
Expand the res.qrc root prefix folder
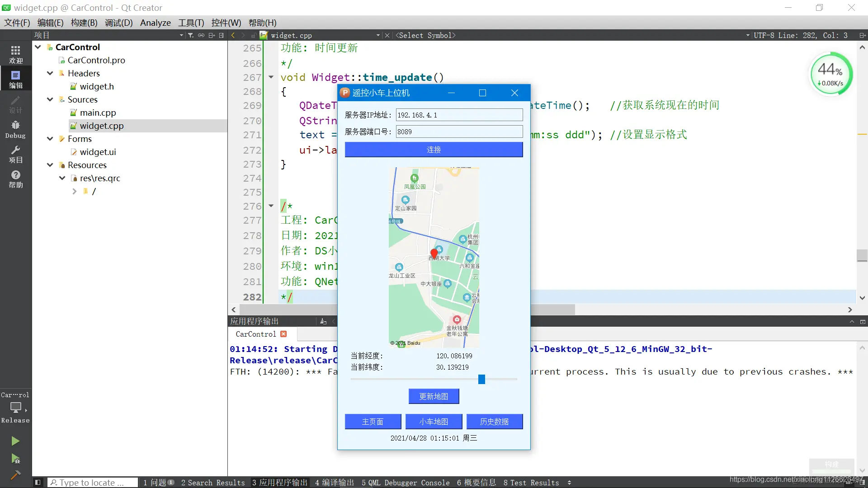click(75, 192)
